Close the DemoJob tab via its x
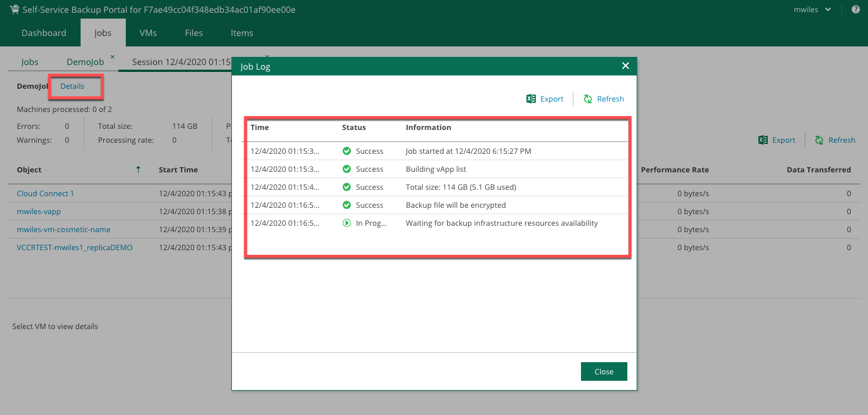868x415 pixels. pyautogui.click(x=112, y=57)
